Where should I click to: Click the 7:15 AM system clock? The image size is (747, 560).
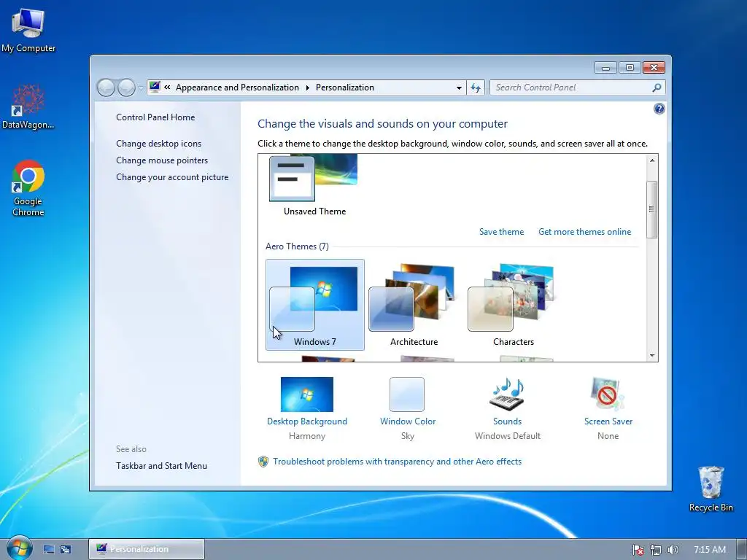[x=709, y=550]
